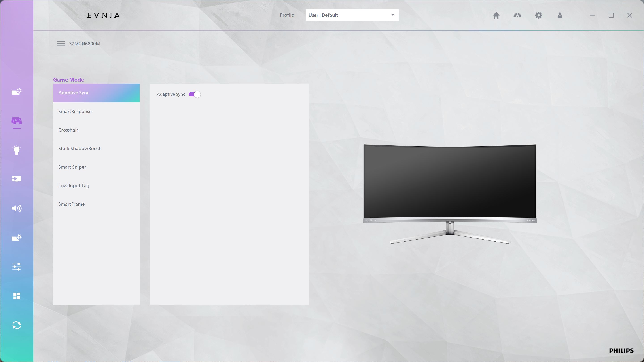644x362 pixels.
Task: Open the Profile dropdown User | Default
Action: (352, 15)
